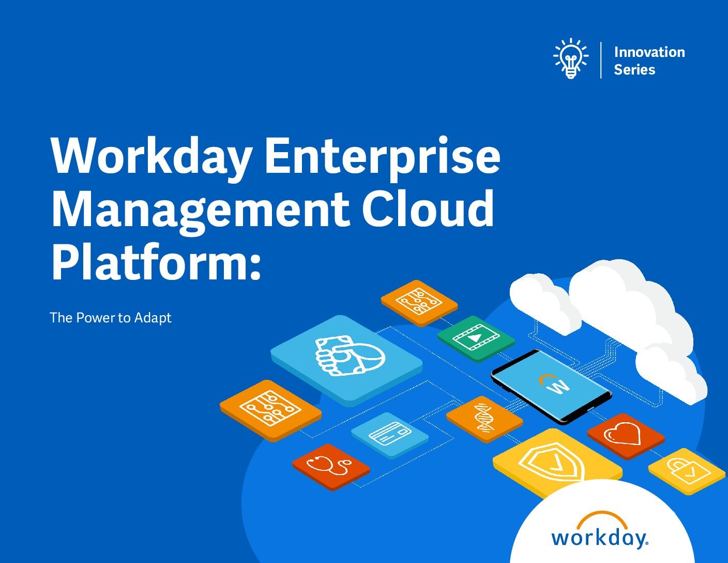Click the "Management Cloud" title line
The height and width of the screenshot is (563, 728).
coord(272,209)
